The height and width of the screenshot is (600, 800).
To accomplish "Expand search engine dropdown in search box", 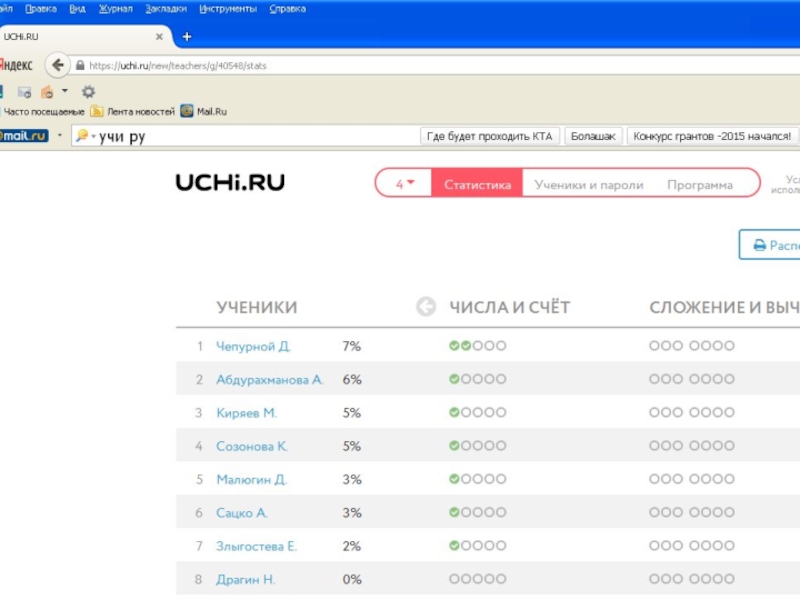I will tap(85, 136).
